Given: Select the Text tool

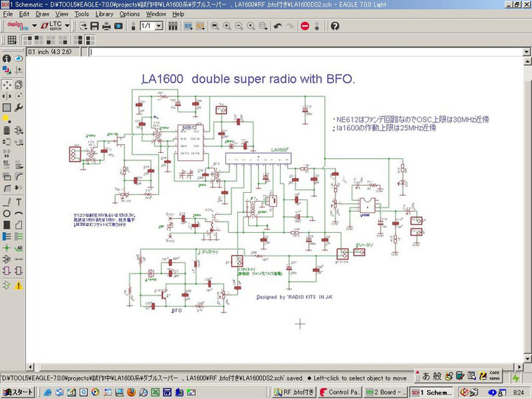Looking at the screenshot, I should tap(18, 202).
